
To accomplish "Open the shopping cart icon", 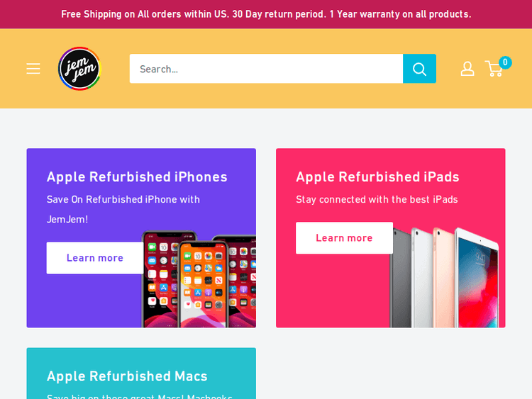I will pos(493,69).
